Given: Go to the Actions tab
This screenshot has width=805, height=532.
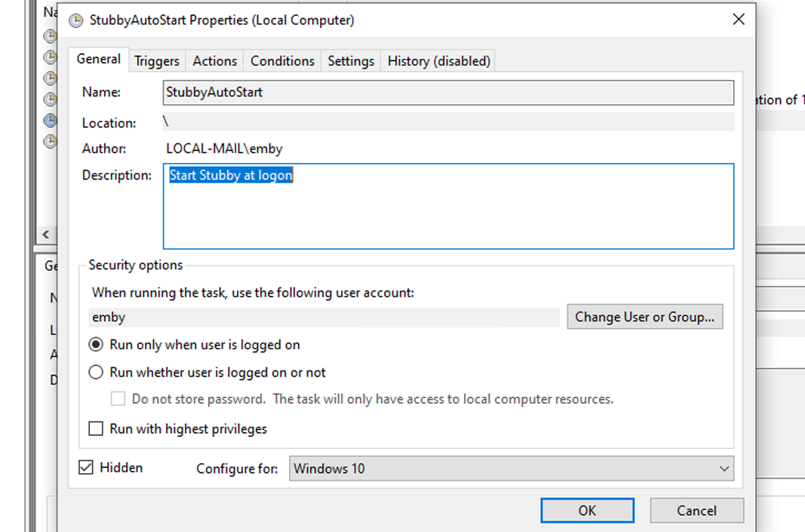Looking at the screenshot, I should click(214, 61).
